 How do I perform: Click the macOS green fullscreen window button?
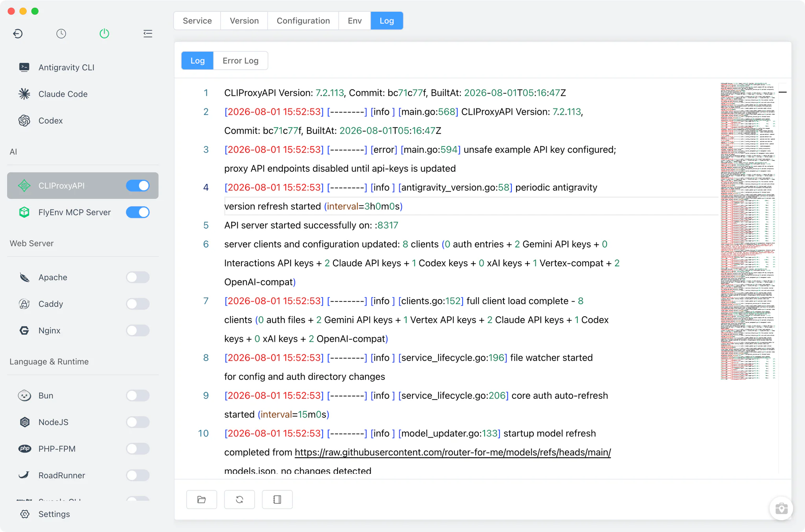[x=35, y=11]
